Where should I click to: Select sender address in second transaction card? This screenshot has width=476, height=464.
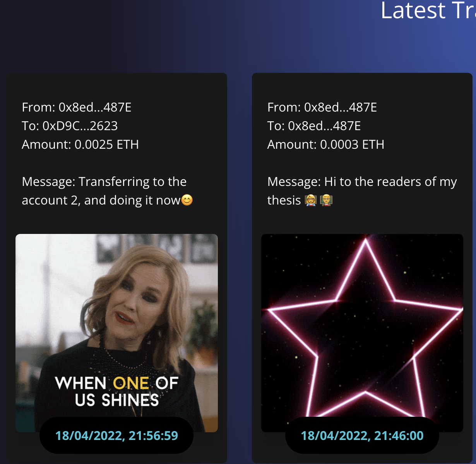[x=341, y=107]
